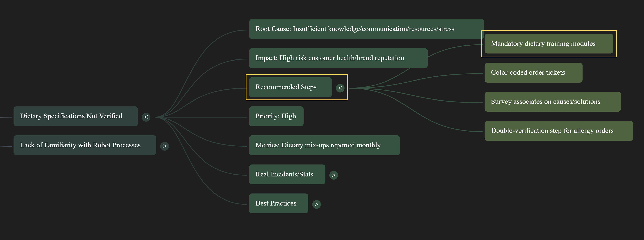Click Lack of Familiarity with Robot Processes node
644x240 pixels.
pyautogui.click(x=85, y=145)
